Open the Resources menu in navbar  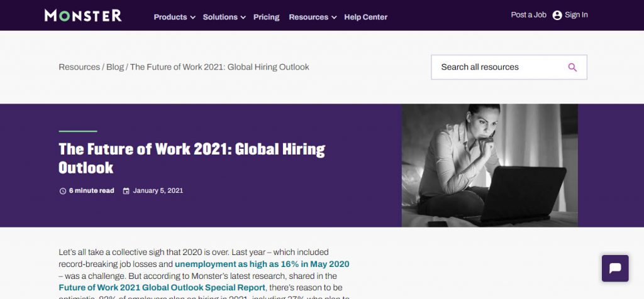(308, 17)
